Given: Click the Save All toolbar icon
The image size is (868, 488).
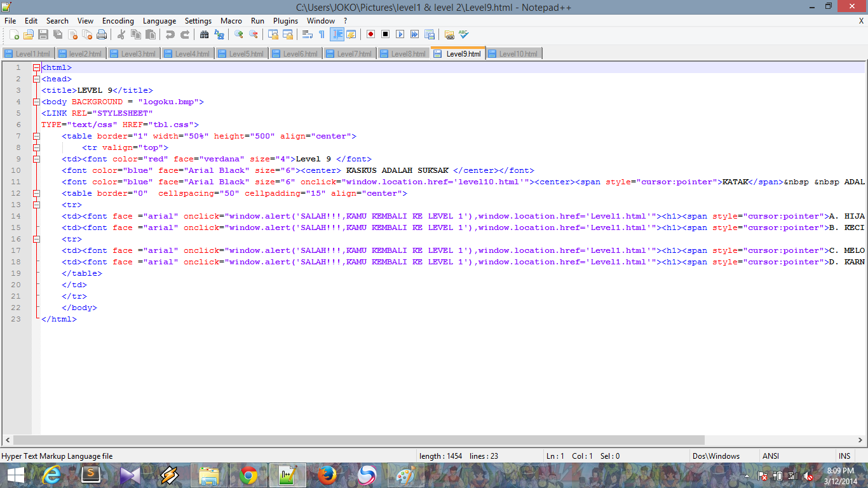Looking at the screenshot, I should click(x=58, y=34).
